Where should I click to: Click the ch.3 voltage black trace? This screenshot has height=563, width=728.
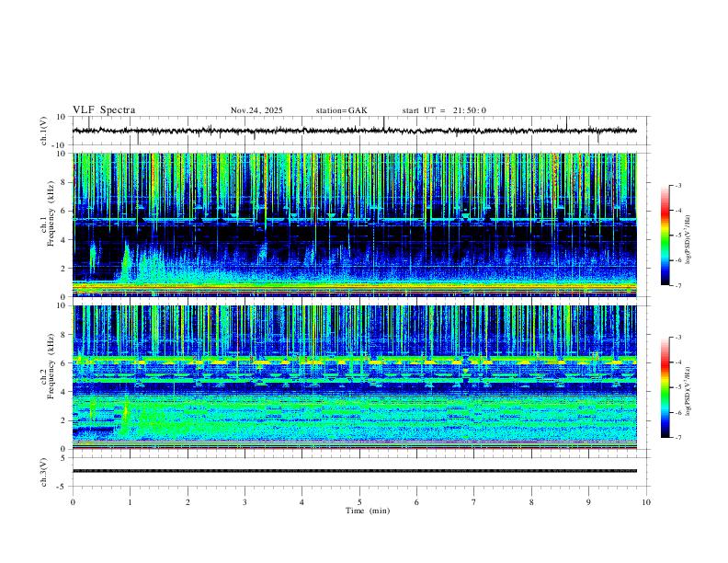click(354, 471)
